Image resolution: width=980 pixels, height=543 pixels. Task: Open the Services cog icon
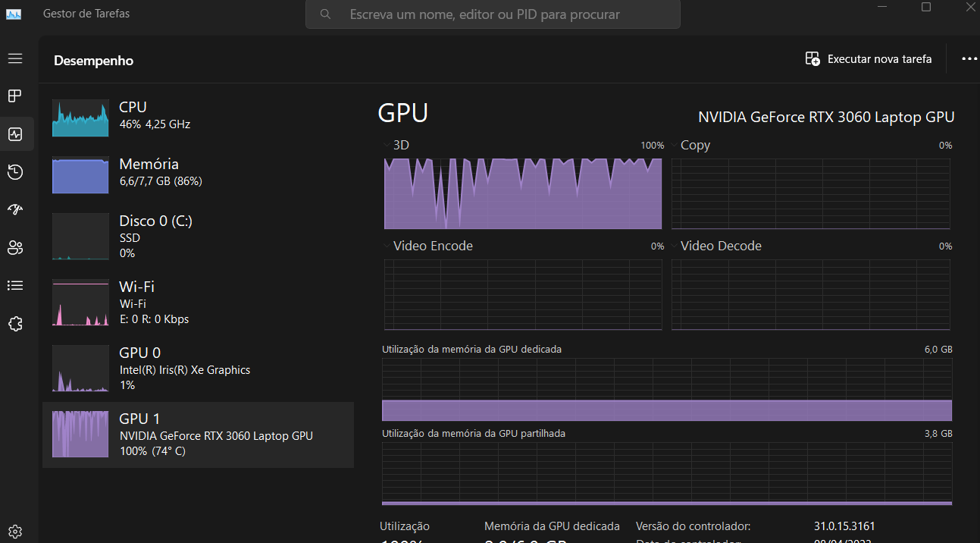point(15,324)
